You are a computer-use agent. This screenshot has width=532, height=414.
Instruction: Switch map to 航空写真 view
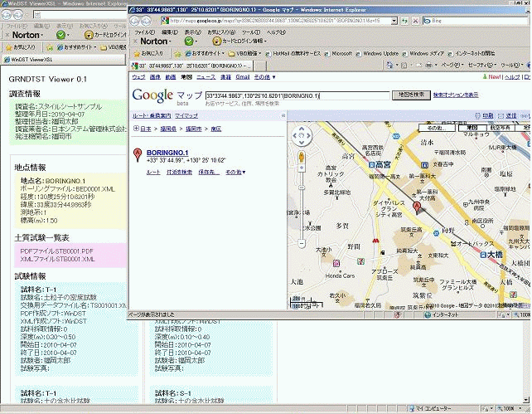point(501,128)
